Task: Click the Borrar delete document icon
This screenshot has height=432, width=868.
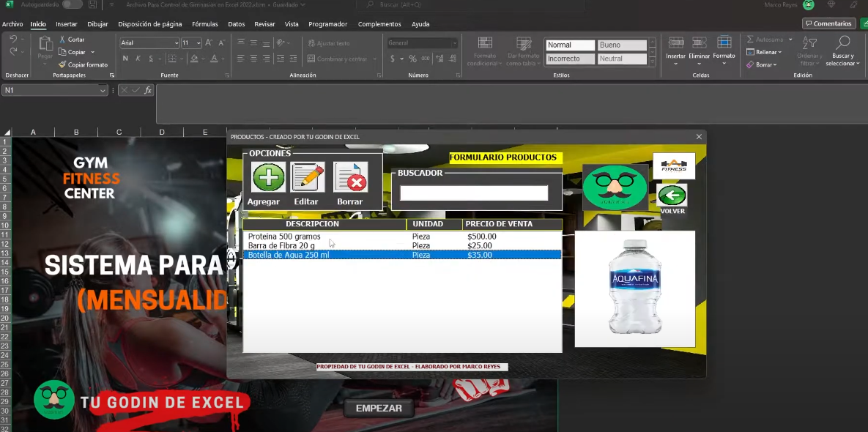Action: point(350,177)
